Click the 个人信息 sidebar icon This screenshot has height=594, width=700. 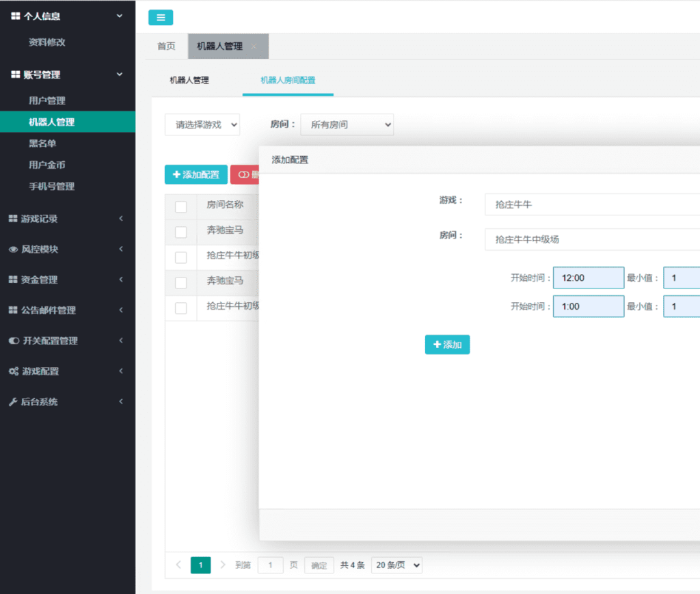(16, 14)
